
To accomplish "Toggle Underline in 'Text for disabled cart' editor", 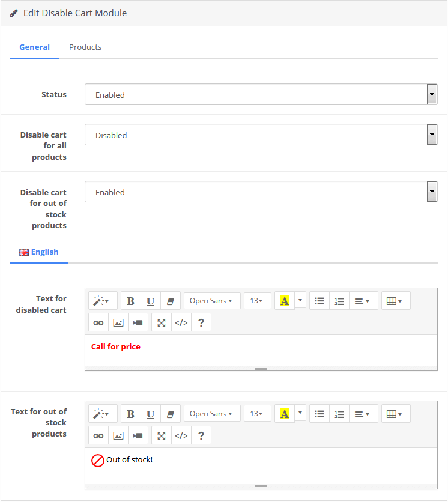I will (x=151, y=301).
